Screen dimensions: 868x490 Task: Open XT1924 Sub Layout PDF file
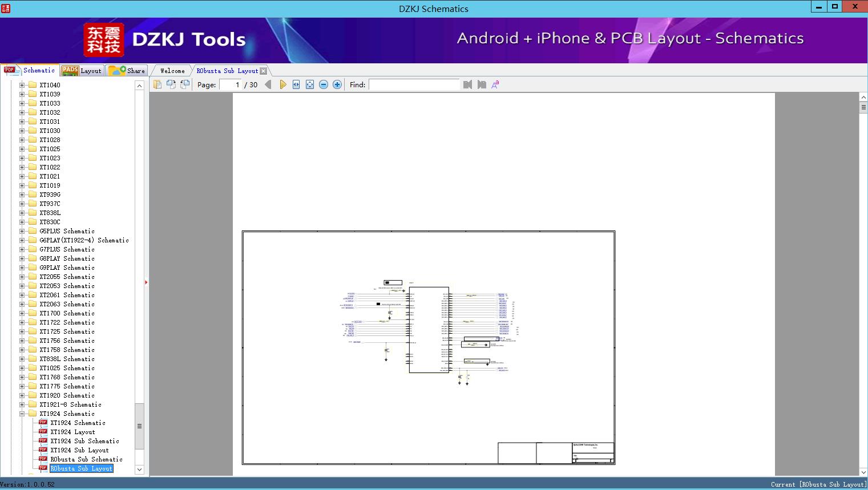tap(79, 450)
